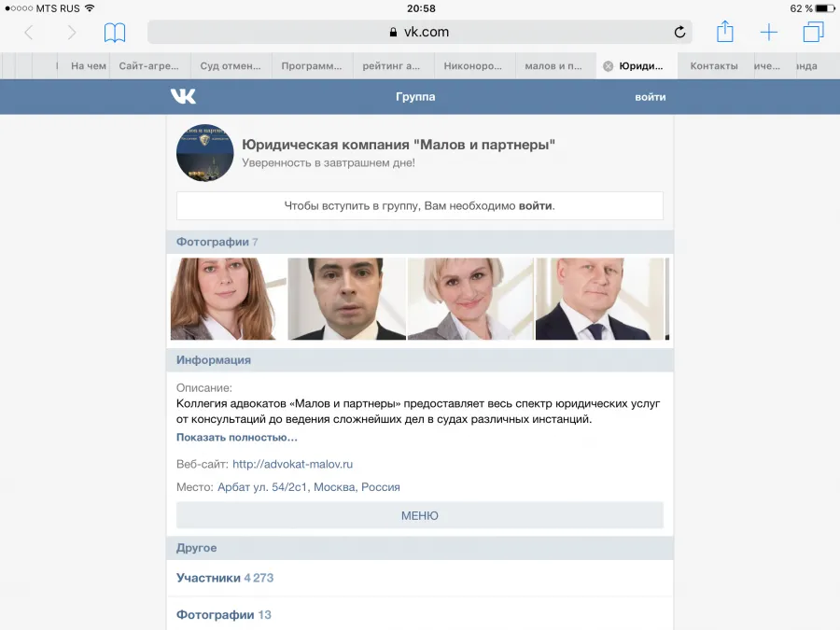This screenshot has height=630, width=840.
Task: Switch to the малов и п... tab
Action: point(553,66)
